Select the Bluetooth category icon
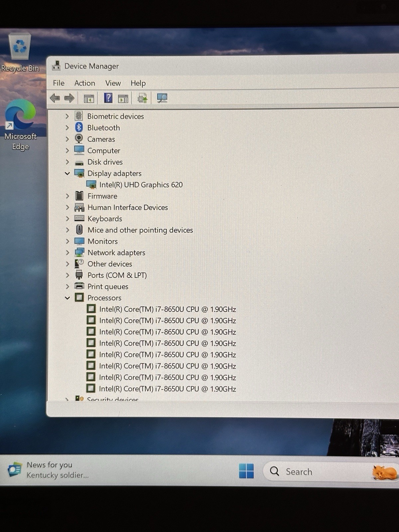The width and height of the screenshot is (399, 532). pos(79,127)
